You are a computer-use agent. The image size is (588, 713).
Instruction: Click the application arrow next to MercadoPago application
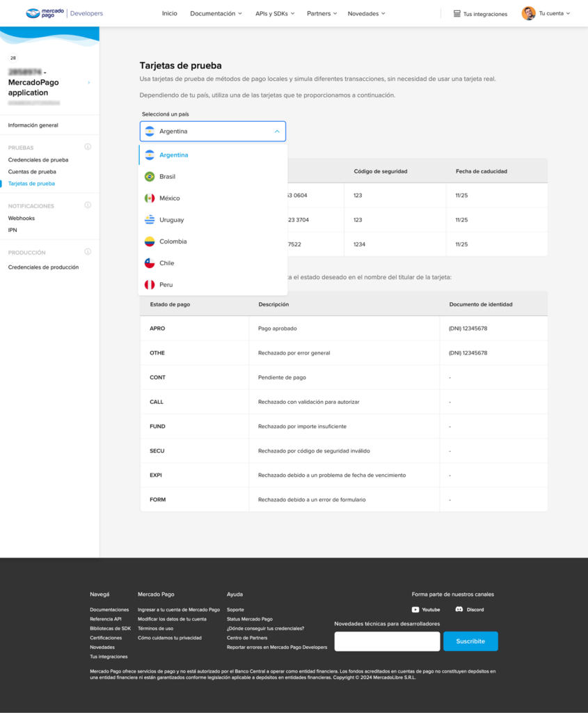coord(89,83)
